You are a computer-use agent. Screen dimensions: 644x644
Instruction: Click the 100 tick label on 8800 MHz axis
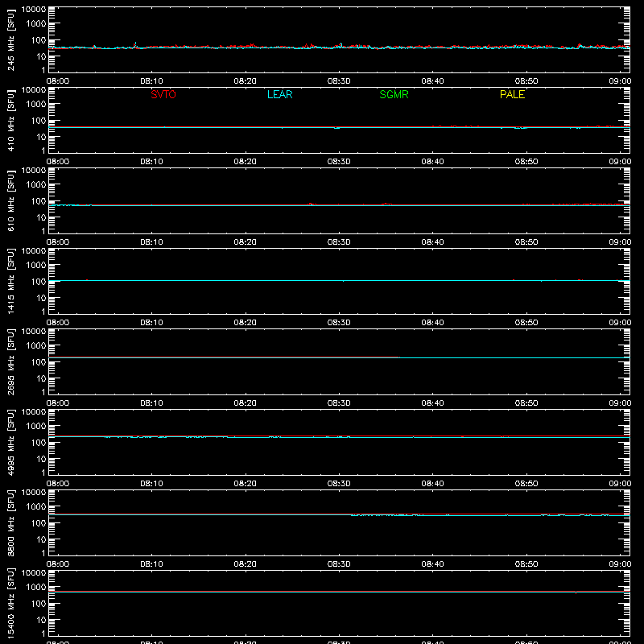[x=39, y=523]
